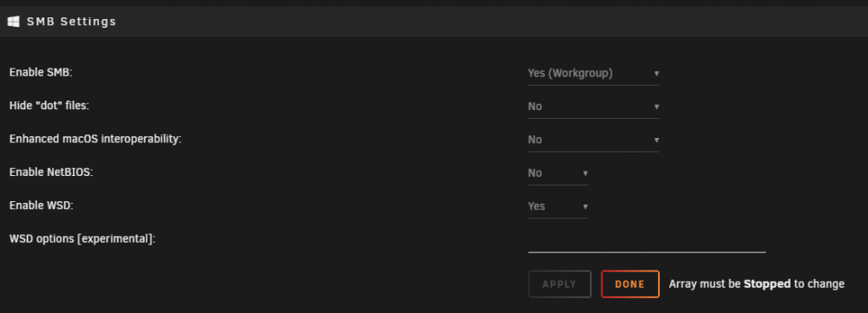The width and height of the screenshot is (868, 313).
Task: Click the Hide "dot" files label
Action: pyautogui.click(x=49, y=106)
